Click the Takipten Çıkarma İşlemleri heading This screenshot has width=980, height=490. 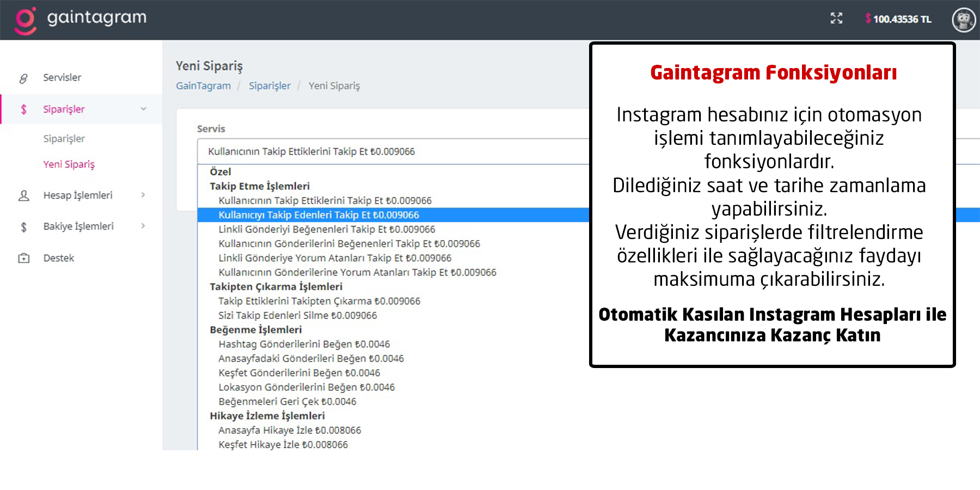[x=276, y=287]
